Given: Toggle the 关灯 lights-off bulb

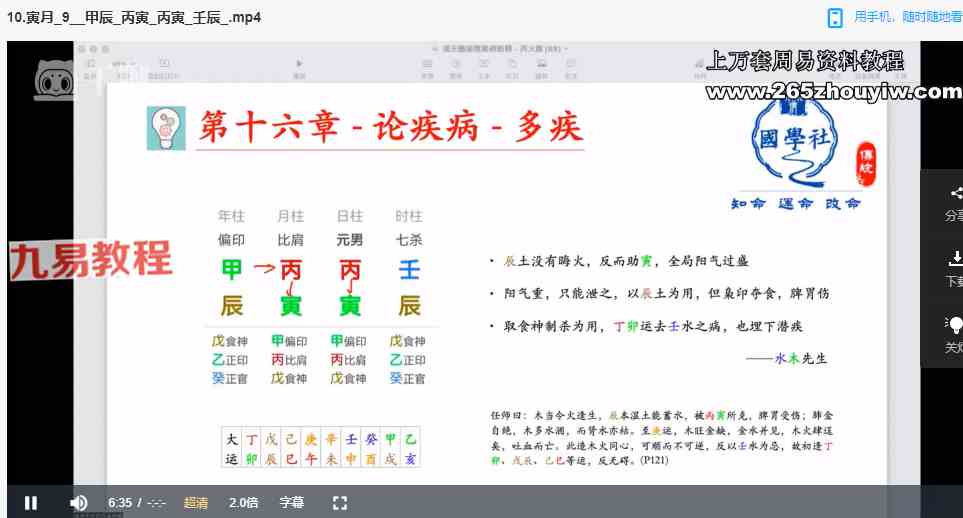Looking at the screenshot, I should point(955,325).
